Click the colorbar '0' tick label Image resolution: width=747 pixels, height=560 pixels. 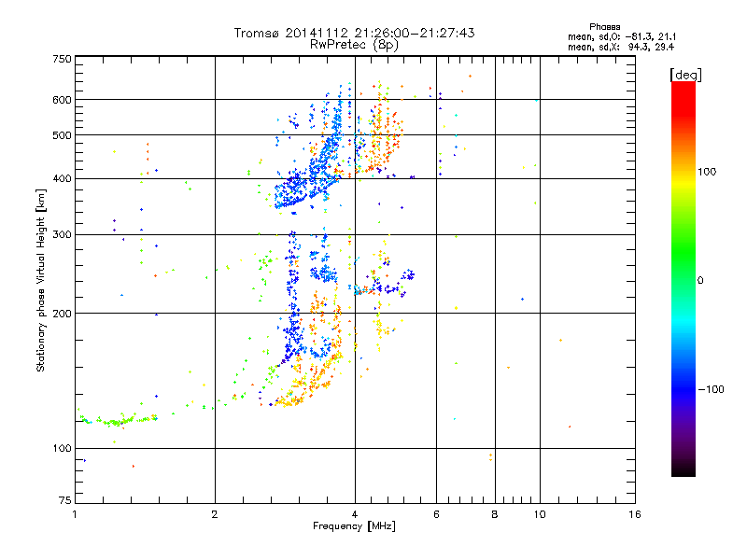point(699,280)
